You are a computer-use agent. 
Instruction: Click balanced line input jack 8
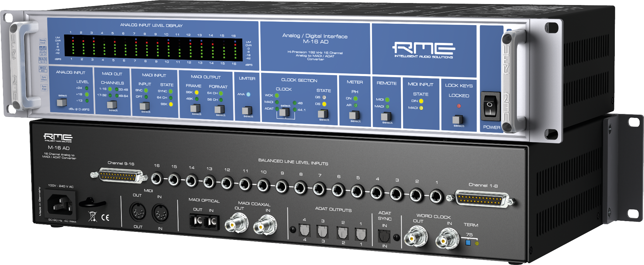[300, 188]
